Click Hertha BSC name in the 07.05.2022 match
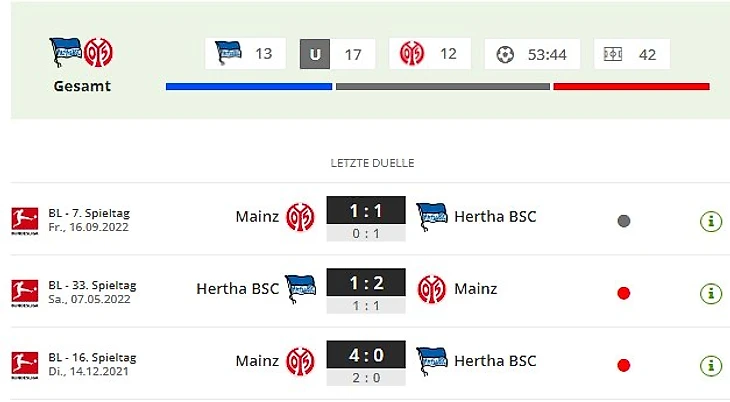The image size is (730, 402). pos(237,289)
